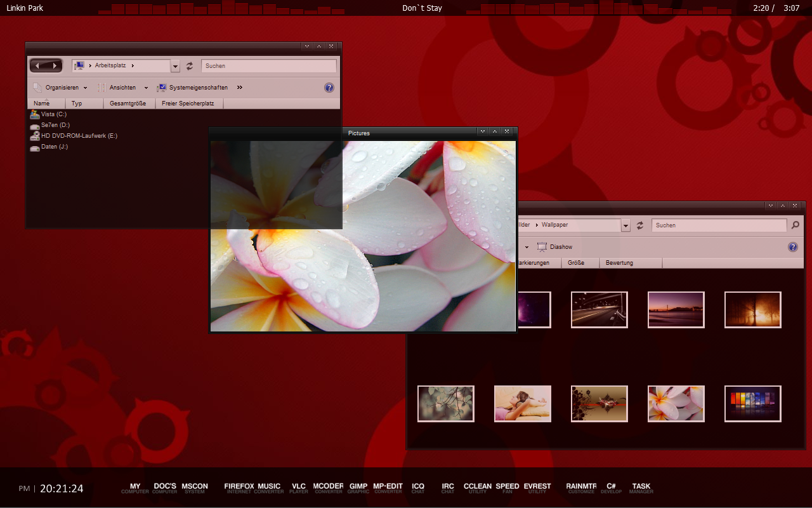
Task: Open DOC'S launcher in the dock
Action: click(x=165, y=488)
